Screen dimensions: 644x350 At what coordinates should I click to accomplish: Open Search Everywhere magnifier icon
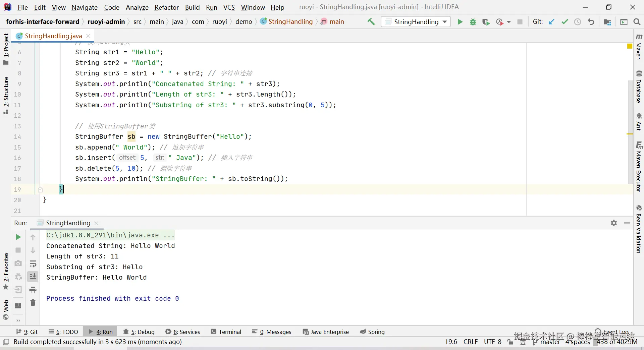(637, 22)
